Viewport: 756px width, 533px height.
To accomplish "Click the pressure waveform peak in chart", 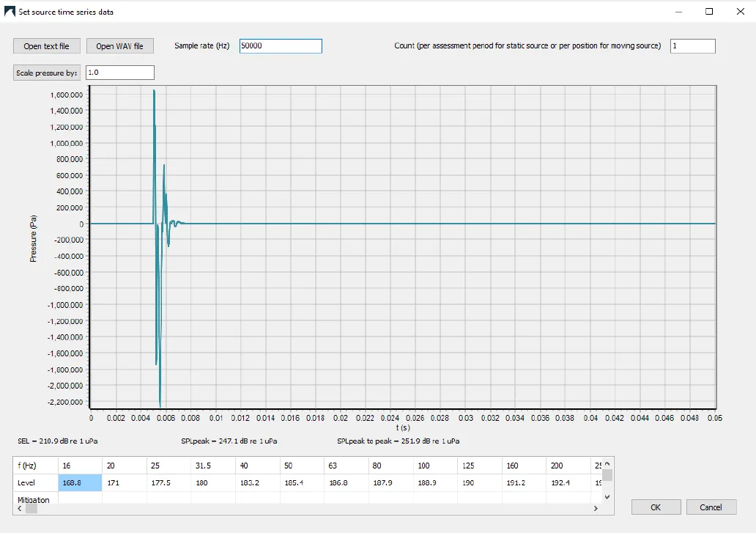I will point(154,91).
